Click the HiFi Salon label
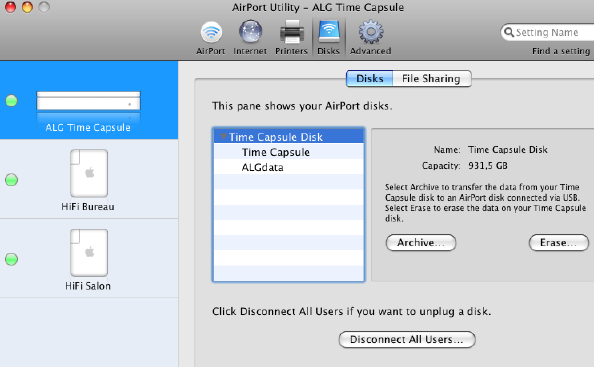 [88, 286]
